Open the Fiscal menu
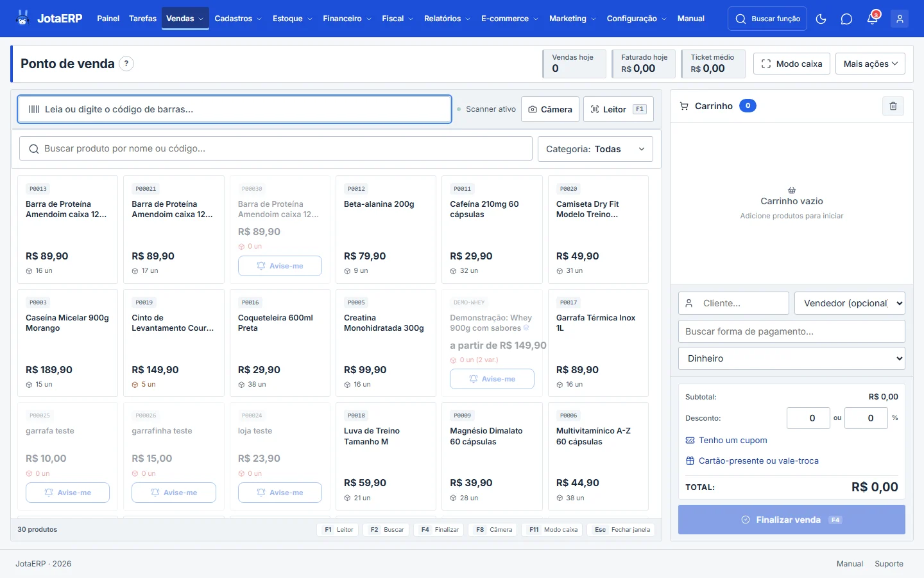This screenshot has height=578, width=924. click(x=397, y=19)
